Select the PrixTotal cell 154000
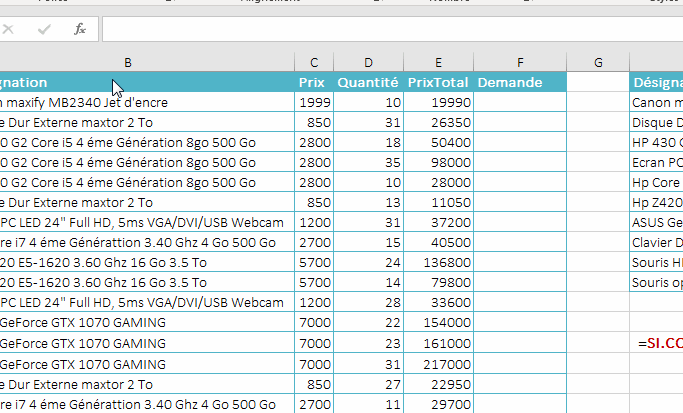 point(438,322)
